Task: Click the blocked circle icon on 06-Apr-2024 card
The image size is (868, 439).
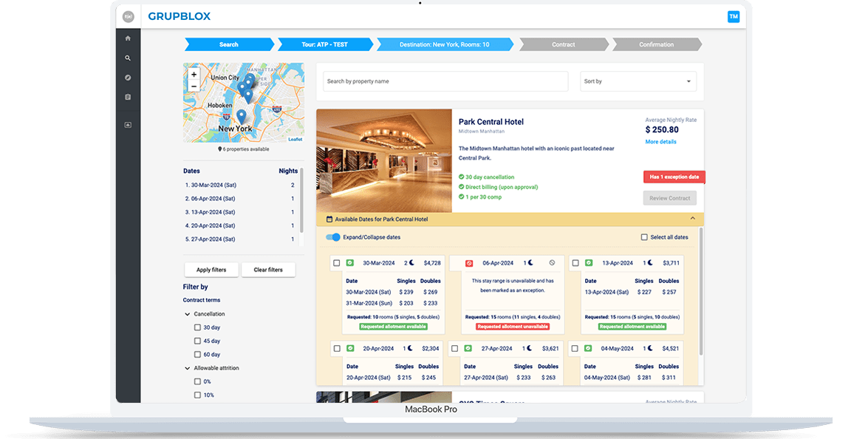Action: (552, 263)
